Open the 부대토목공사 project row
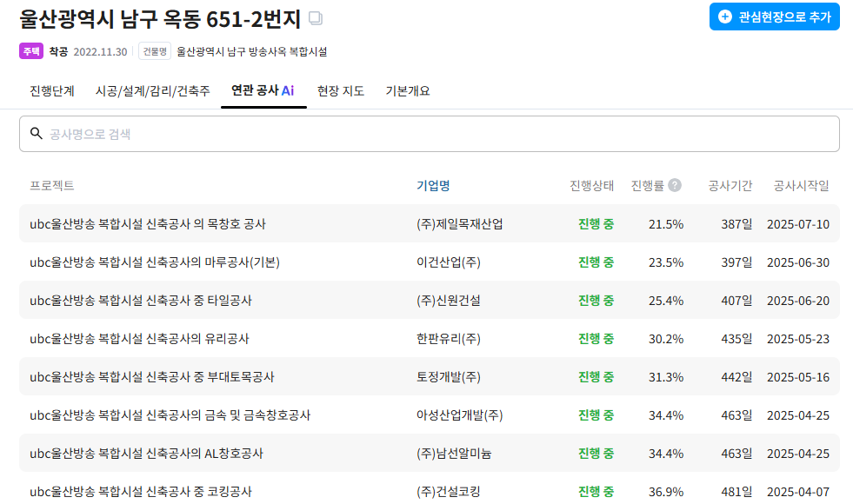Screen dimensions: 853x504 pyautogui.click(x=152, y=377)
